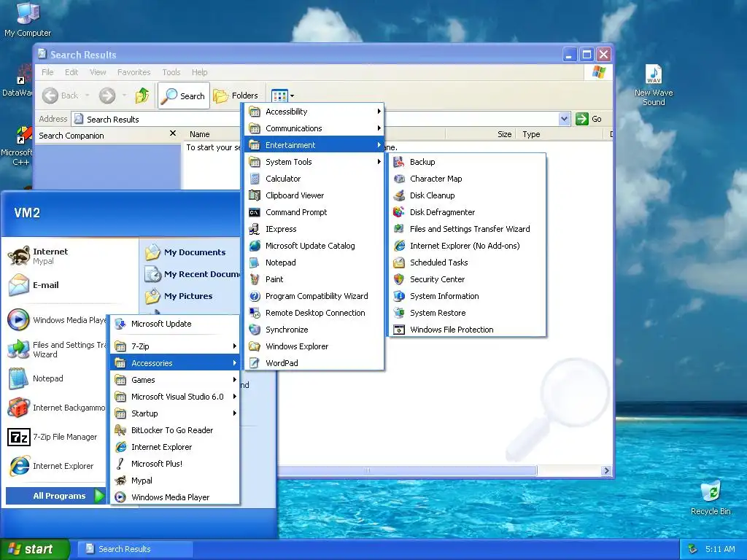Click the Folders toolbar button
Viewport: 747px width, 560px height.
pyautogui.click(x=236, y=96)
